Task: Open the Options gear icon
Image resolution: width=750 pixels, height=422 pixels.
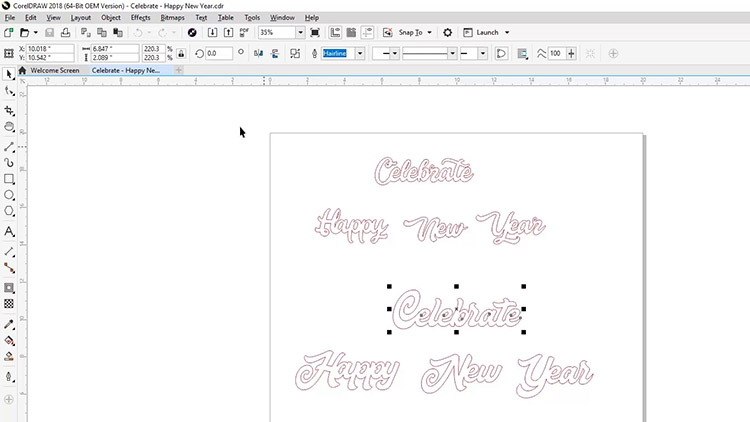Action: point(447,33)
